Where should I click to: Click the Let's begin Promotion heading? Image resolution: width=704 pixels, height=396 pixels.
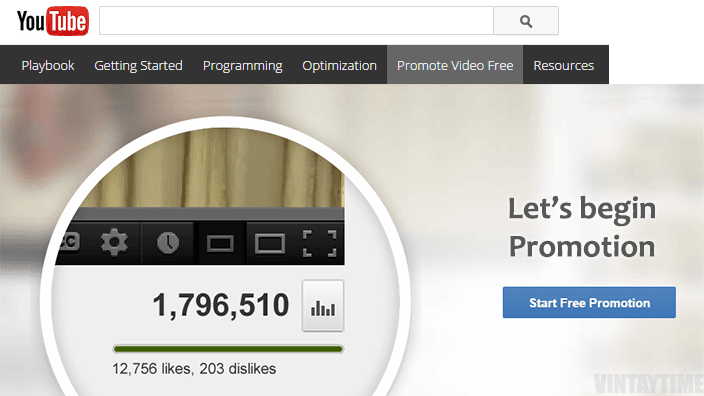pos(582,228)
